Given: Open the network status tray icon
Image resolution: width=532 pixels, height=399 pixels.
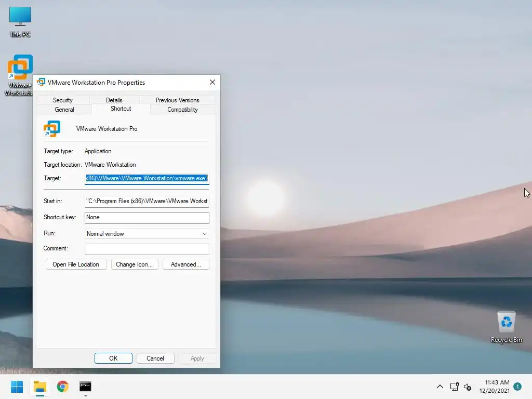Looking at the screenshot, I should tap(454, 387).
